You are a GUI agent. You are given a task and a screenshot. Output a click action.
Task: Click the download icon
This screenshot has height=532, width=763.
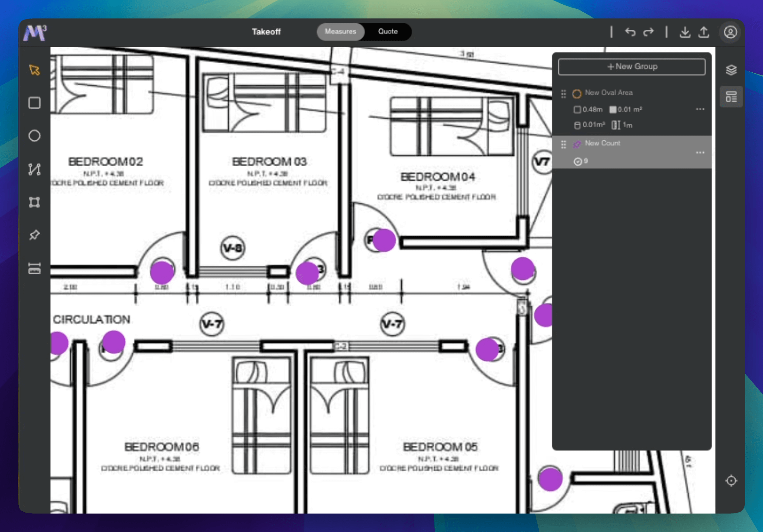click(685, 32)
